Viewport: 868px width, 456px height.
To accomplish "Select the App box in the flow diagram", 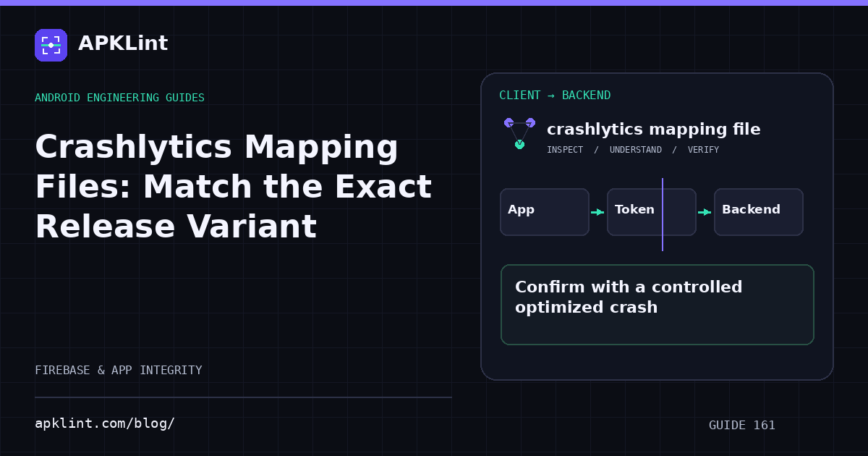I will (545, 212).
